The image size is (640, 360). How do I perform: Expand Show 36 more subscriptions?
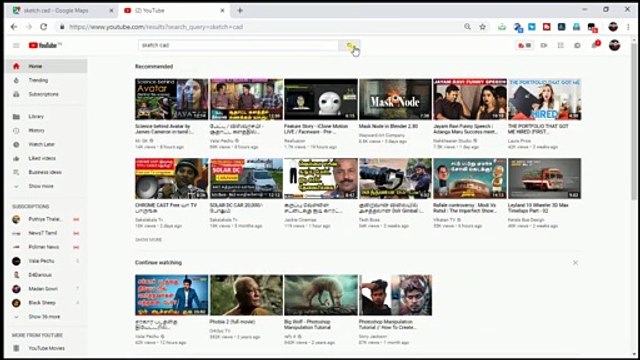coord(44,317)
